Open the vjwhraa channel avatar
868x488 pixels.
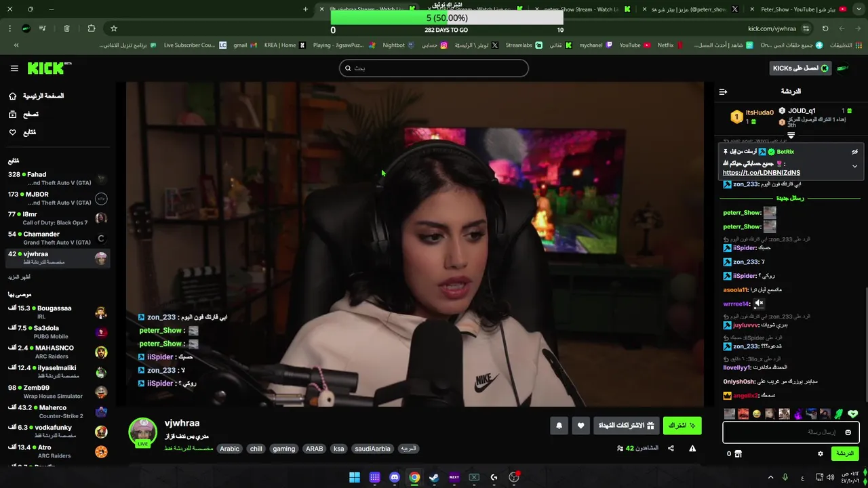tap(142, 432)
